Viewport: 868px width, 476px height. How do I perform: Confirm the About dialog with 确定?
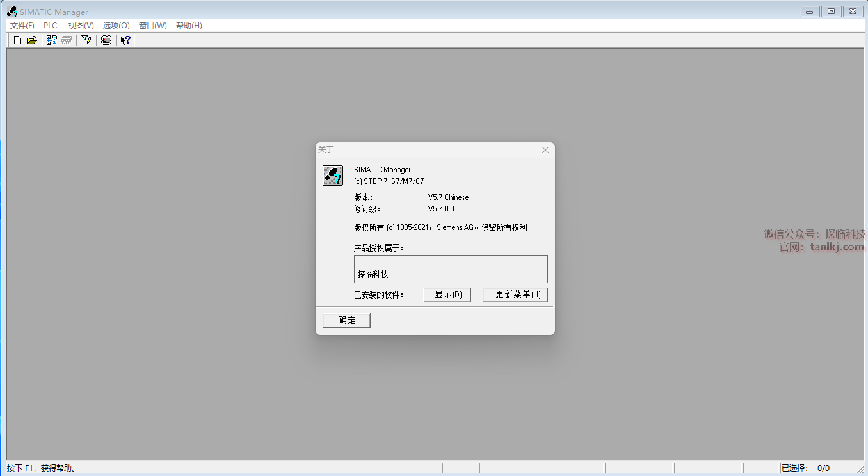tap(347, 320)
